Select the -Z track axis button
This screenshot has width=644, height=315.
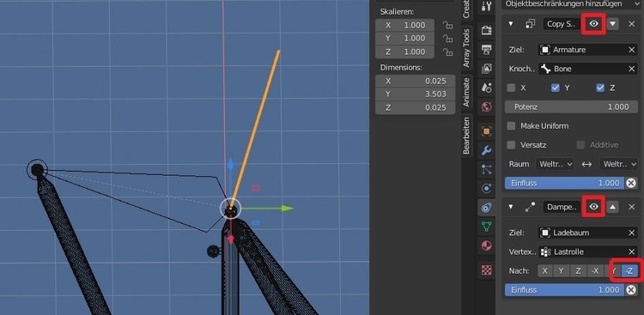coord(629,270)
